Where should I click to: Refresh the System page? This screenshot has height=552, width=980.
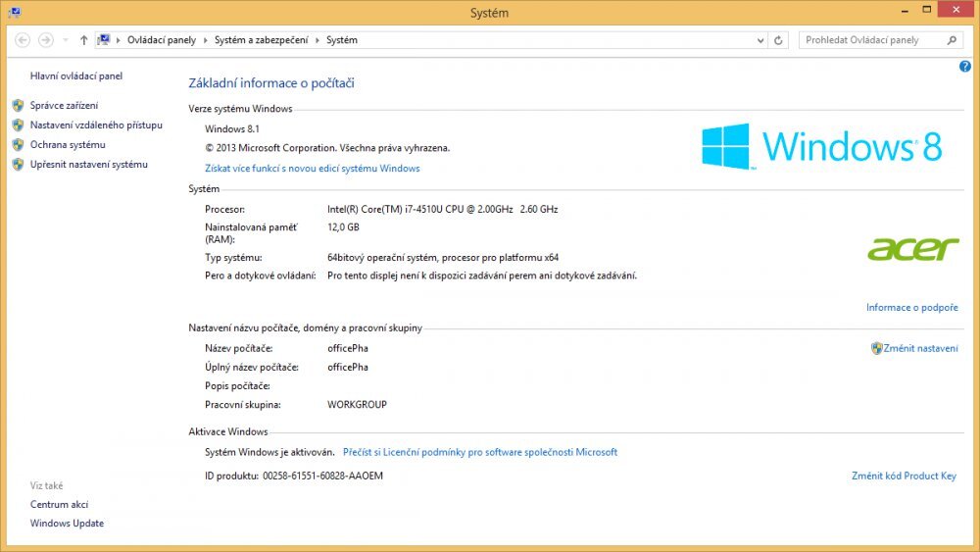point(778,40)
